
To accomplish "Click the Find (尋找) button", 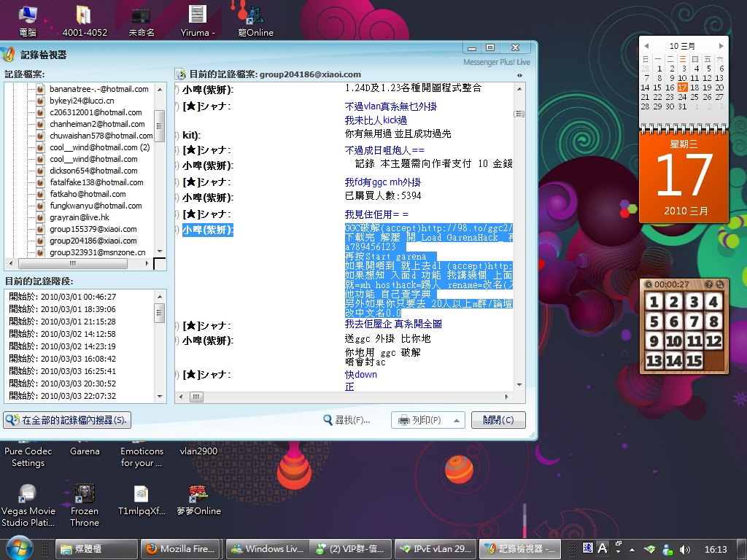I will tap(347, 420).
